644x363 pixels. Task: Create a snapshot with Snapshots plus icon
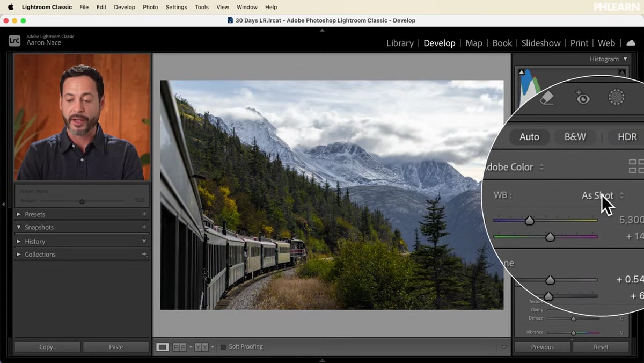(144, 227)
